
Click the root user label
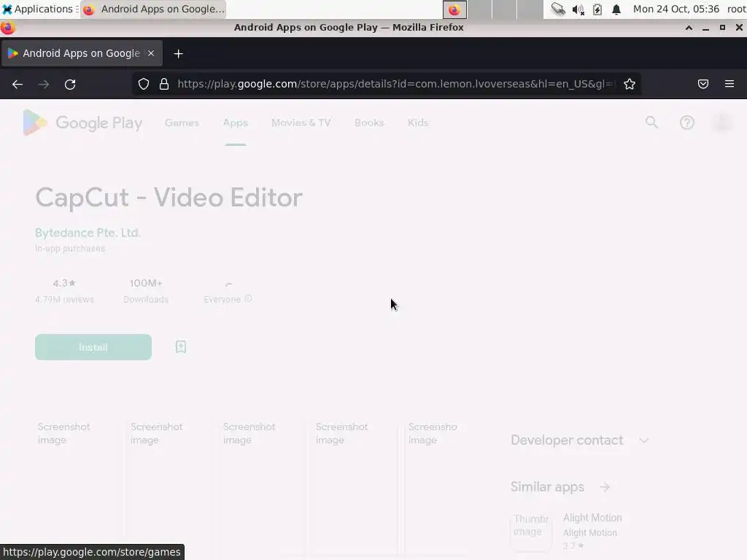tap(736, 9)
